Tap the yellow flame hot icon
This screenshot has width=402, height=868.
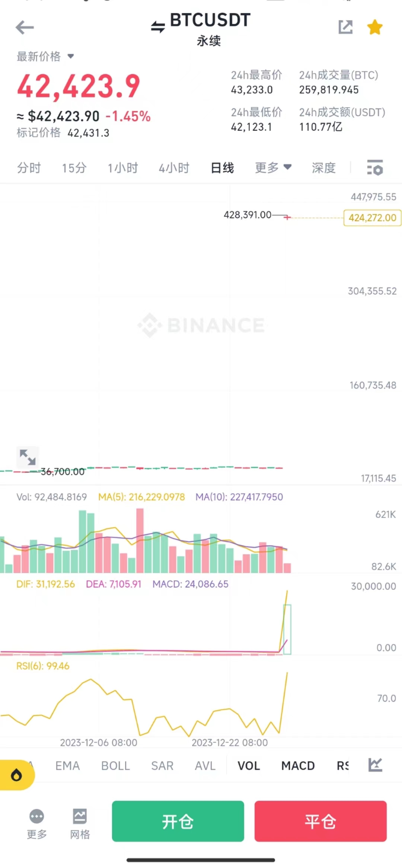tap(16, 775)
